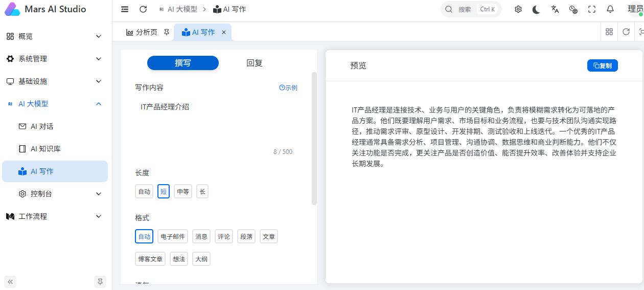Collapse the sidebar menu using hamburger icon

pyautogui.click(x=125, y=9)
